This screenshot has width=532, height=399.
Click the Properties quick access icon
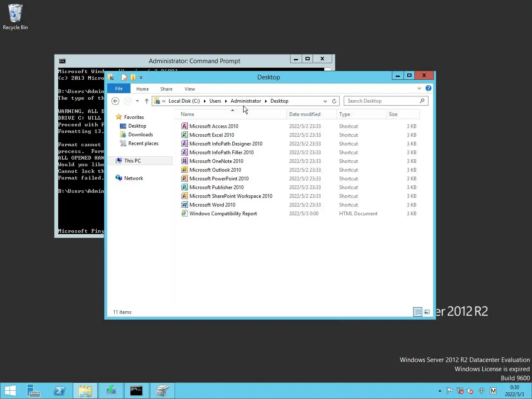tap(124, 77)
